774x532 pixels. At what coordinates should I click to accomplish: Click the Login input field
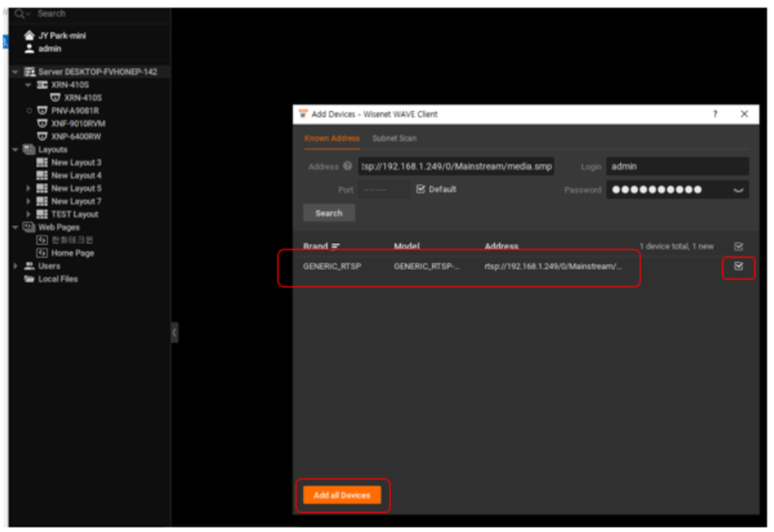pyautogui.click(x=677, y=166)
